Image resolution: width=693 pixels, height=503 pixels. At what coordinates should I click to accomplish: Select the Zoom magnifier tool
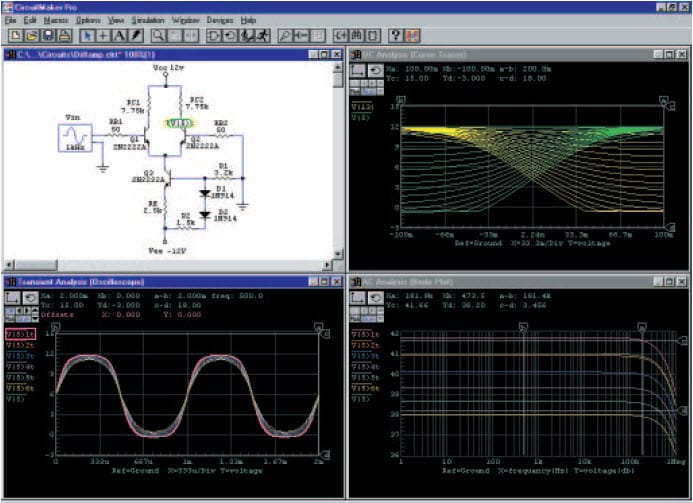158,35
